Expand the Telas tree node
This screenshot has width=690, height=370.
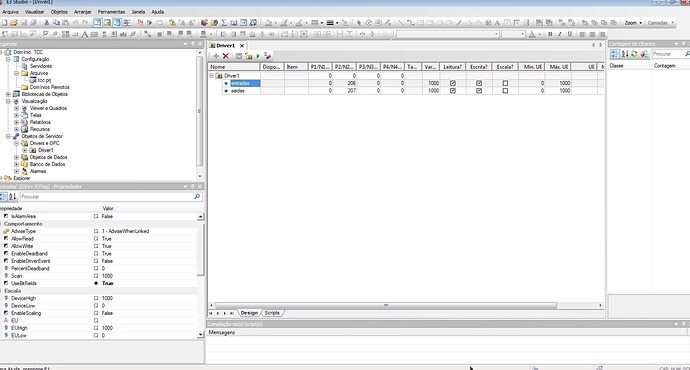[16, 115]
